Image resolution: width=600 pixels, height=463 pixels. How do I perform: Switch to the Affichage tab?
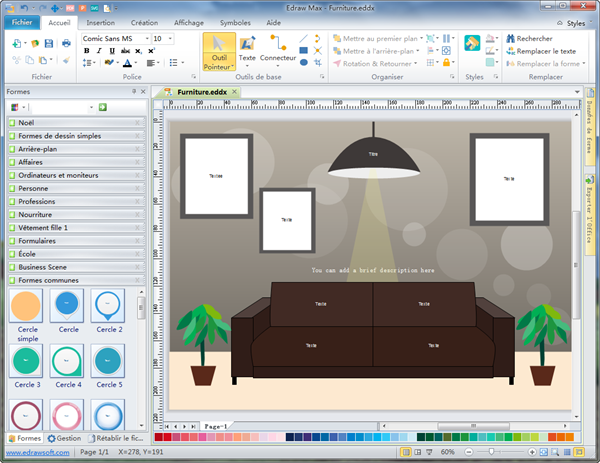[188, 21]
